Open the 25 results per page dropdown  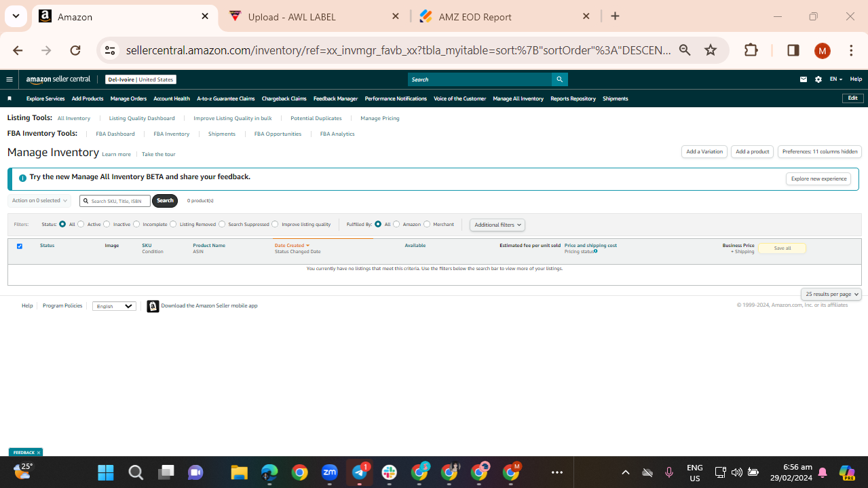831,294
